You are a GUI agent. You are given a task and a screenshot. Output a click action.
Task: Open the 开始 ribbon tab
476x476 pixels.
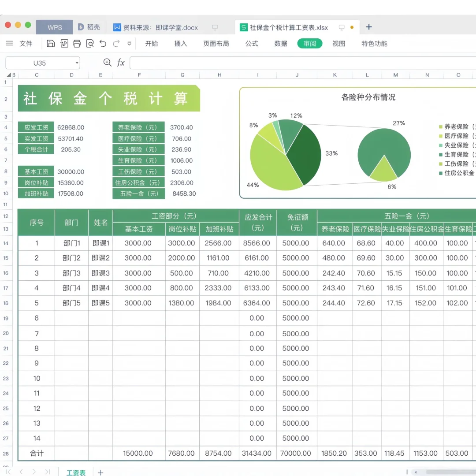pos(152,43)
